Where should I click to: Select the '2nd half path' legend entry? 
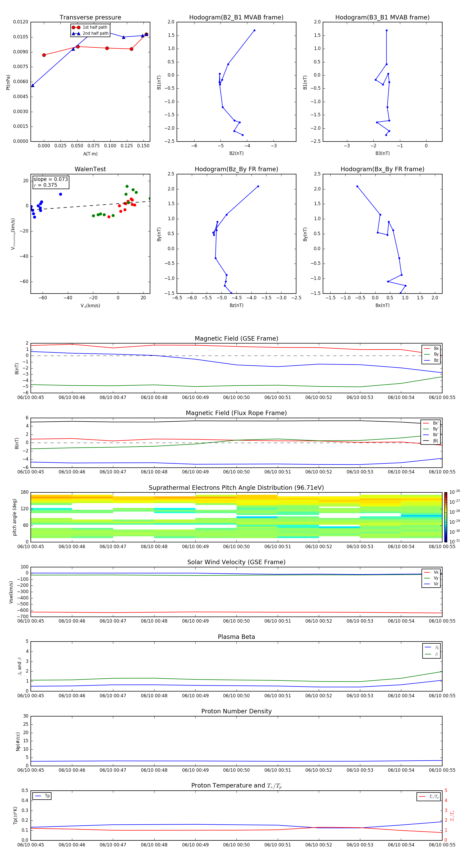90,33
